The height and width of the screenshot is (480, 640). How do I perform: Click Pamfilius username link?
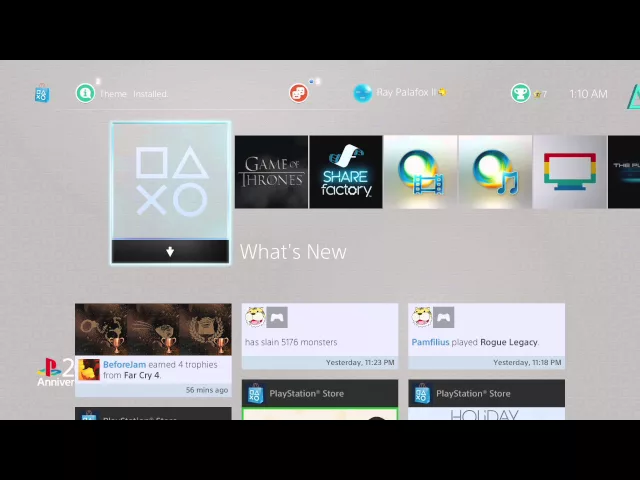(430, 342)
